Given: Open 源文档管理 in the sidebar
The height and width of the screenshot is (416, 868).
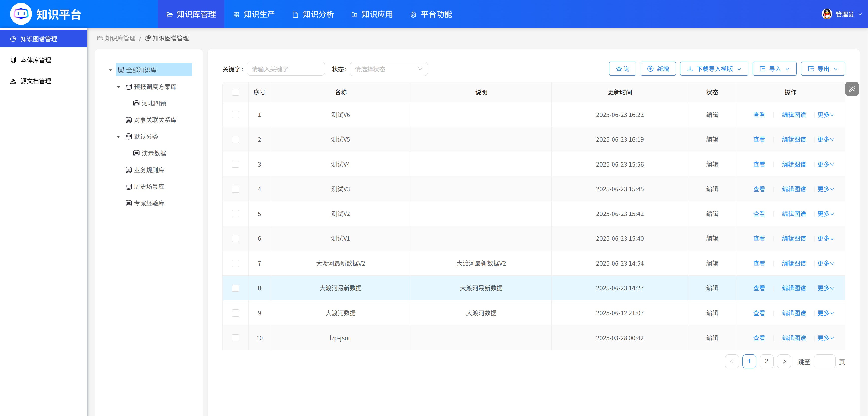Looking at the screenshot, I should [x=43, y=81].
